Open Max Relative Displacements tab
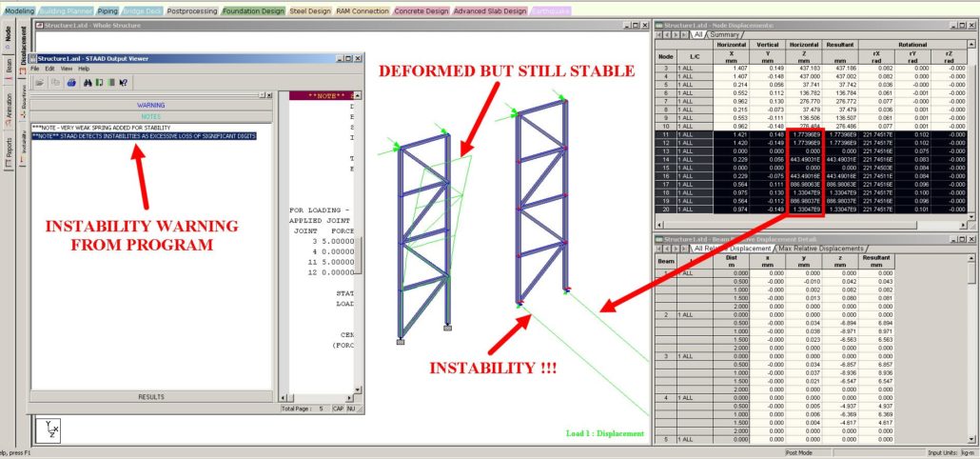Viewport: 980px width, 459px height. pyautogui.click(x=820, y=249)
